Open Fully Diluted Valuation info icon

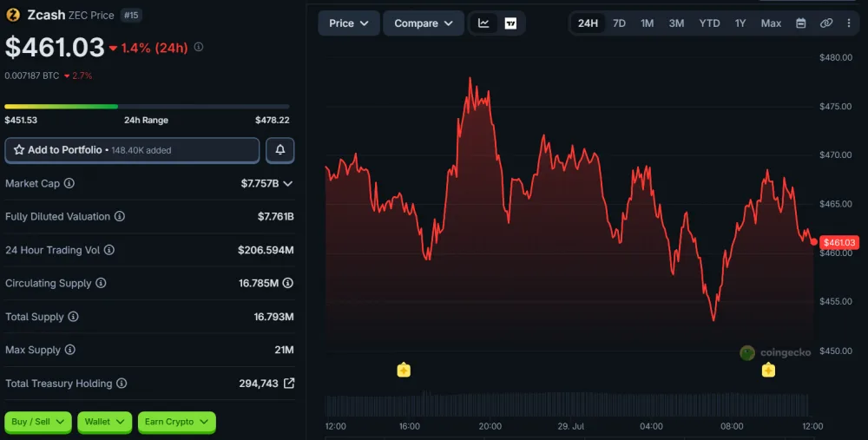click(120, 216)
